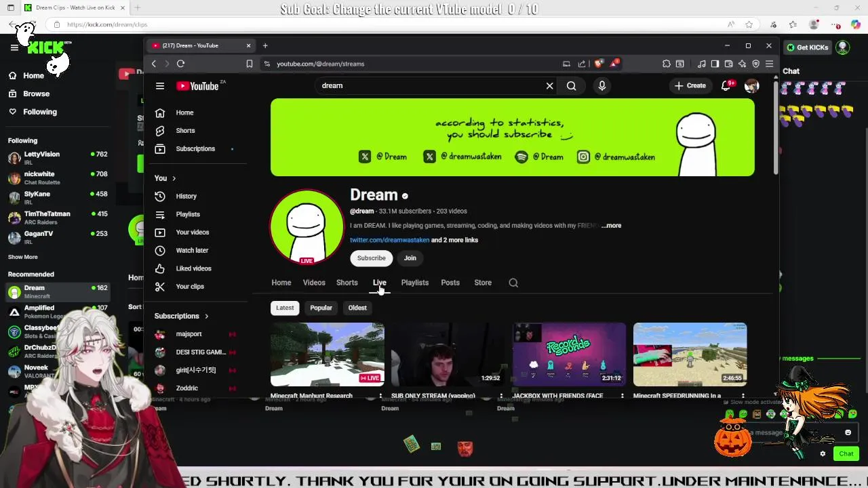Clear the YouTube search box text

pos(549,86)
